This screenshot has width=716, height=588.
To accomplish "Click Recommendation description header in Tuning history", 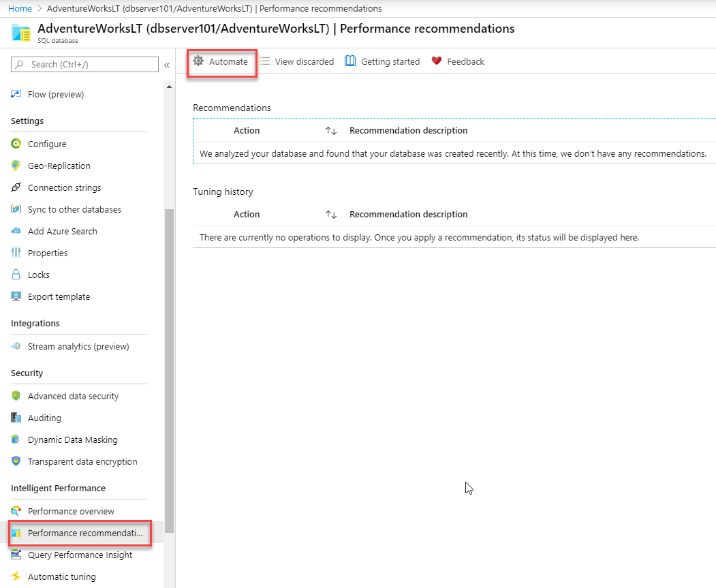I will pyautogui.click(x=408, y=214).
